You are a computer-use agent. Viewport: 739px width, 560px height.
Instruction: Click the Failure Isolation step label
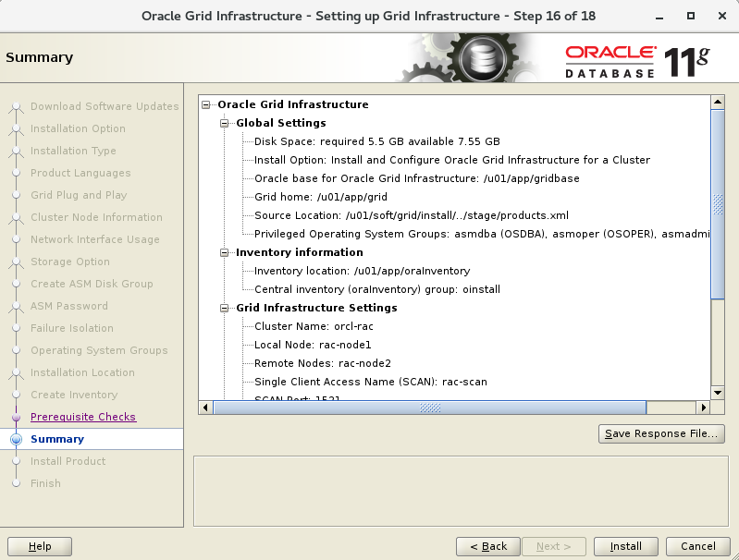71,328
